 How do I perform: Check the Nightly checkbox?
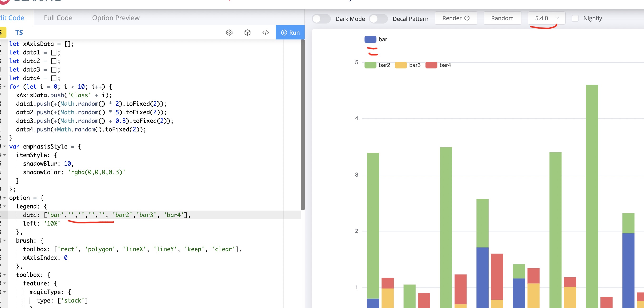pyautogui.click(x=575, y=18)
